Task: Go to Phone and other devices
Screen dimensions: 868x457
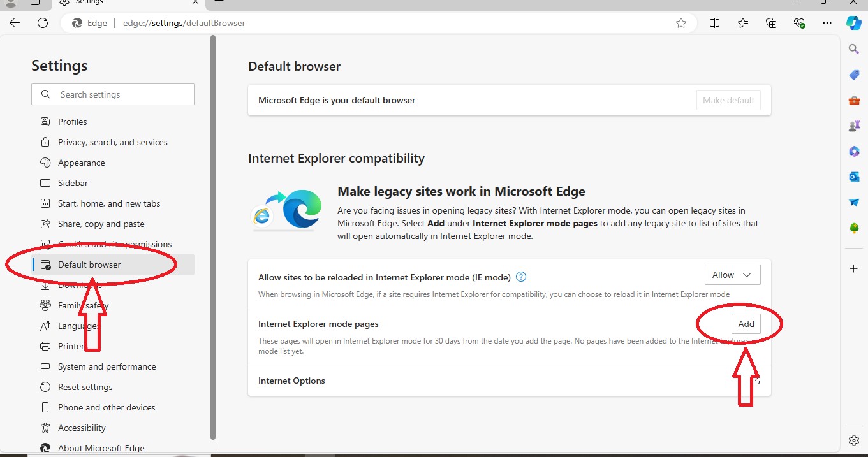Action: click(x=113, y=407)
